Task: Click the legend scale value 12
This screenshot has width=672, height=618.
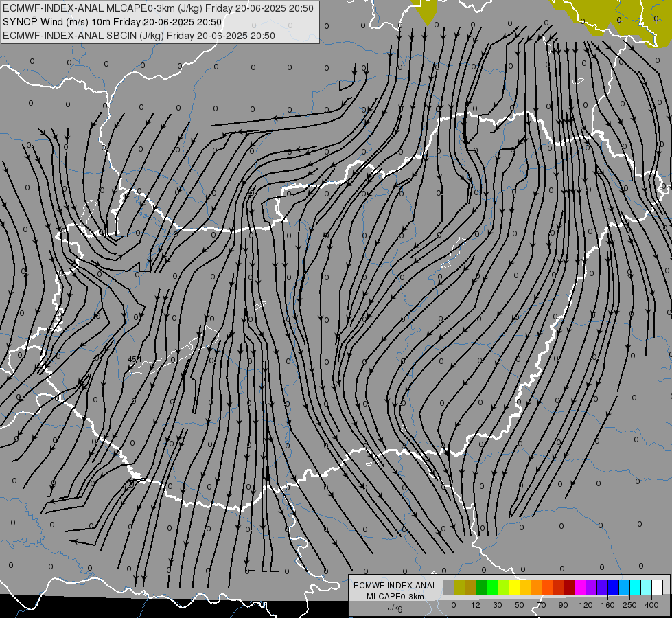Action: [476, 605]
